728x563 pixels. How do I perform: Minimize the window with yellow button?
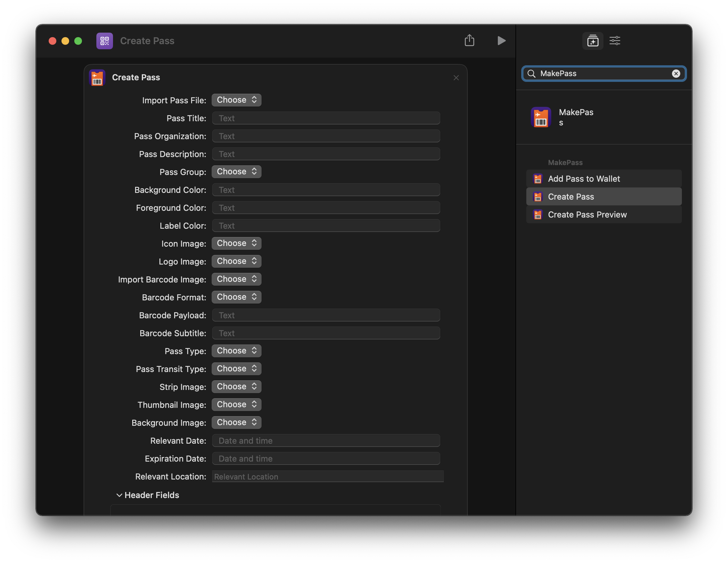pyautogui.click(x=65, y=41)
